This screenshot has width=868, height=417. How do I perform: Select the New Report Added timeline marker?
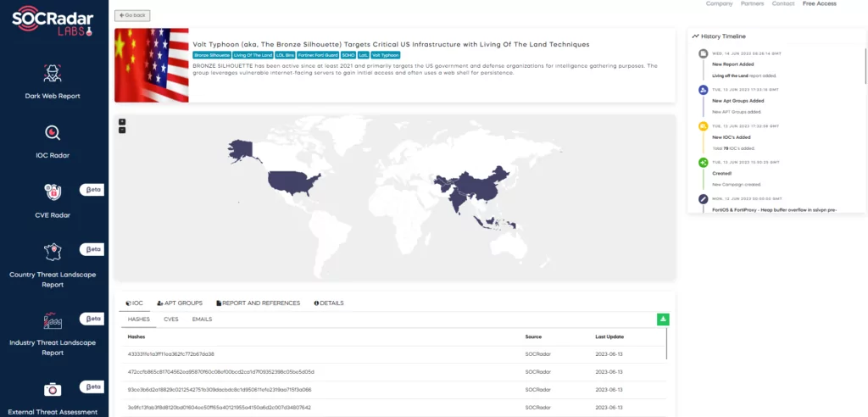[703, 53]
